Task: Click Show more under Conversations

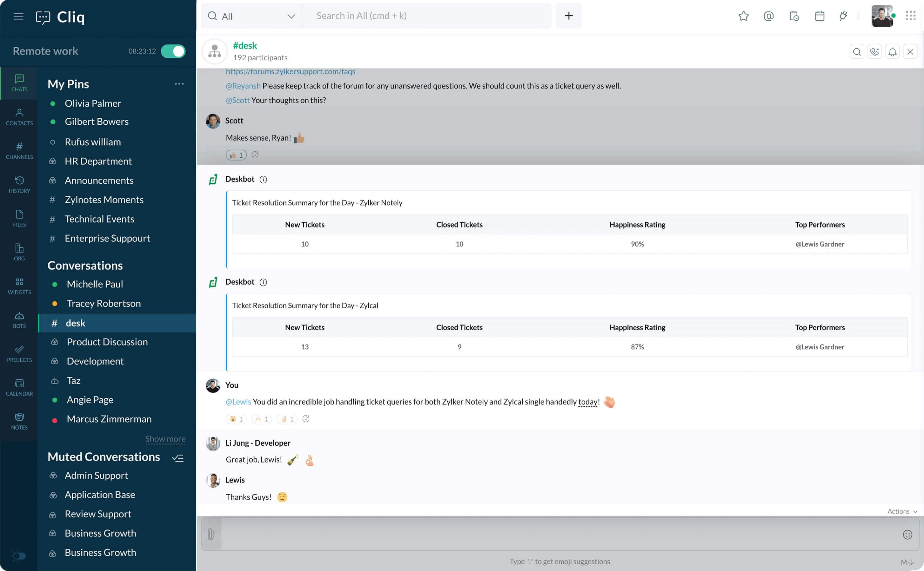Action: tap(165, 438)
